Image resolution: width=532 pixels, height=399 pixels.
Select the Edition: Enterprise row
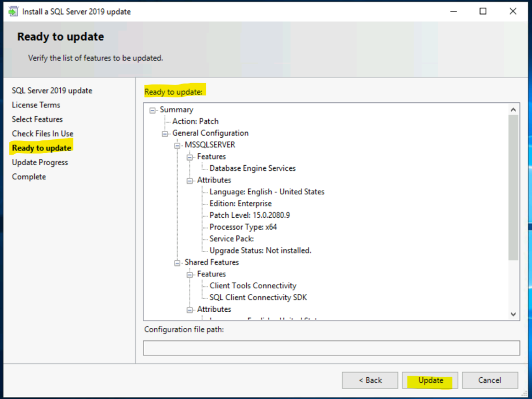pos(241,204)
